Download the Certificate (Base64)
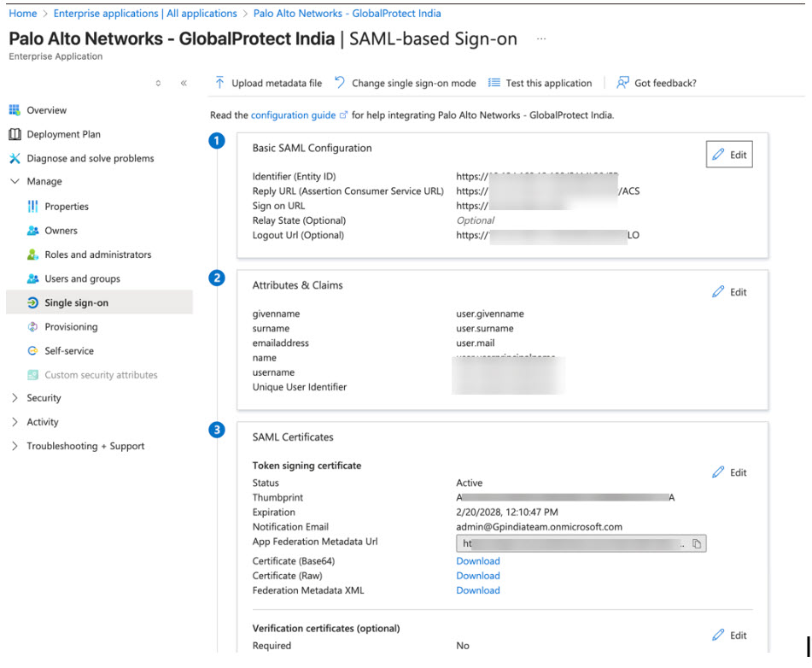812x668 pixels. [x=478, y=561]
